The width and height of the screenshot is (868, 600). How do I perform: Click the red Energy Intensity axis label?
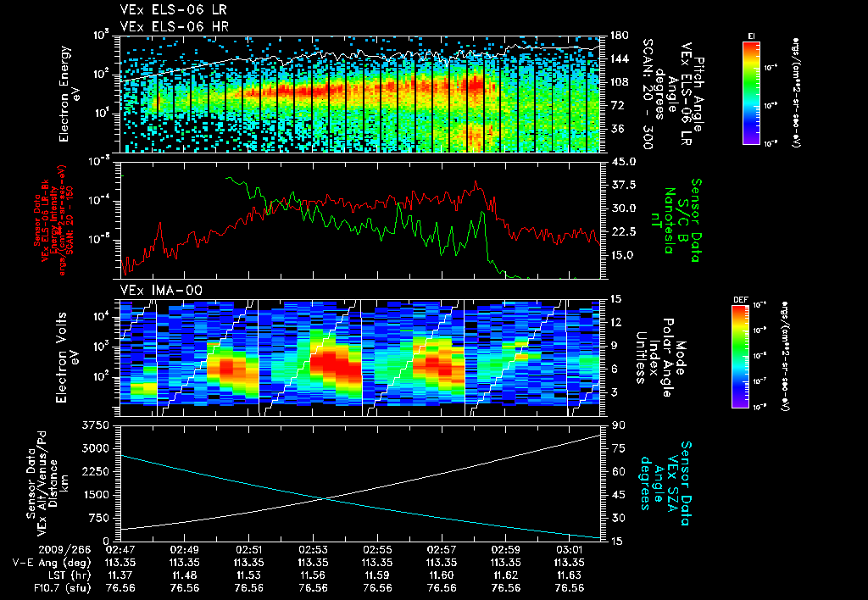54,220
